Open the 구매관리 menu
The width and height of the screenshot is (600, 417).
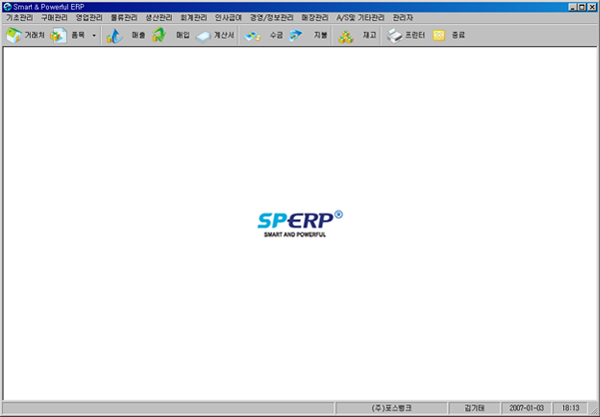(x=54, y=18)
